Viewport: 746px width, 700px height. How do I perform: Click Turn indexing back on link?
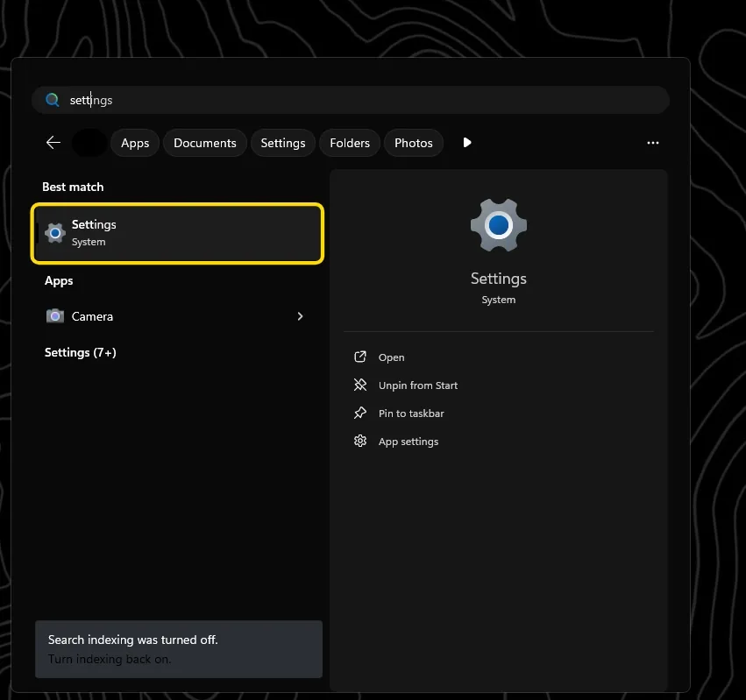(x=110, y=659)
